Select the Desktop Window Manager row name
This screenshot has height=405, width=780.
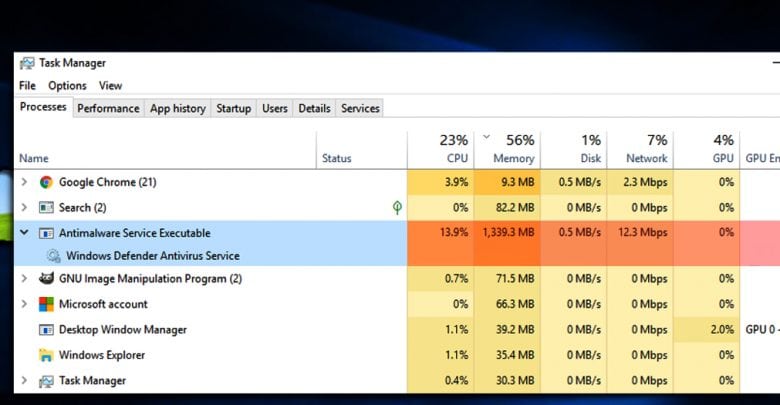click(x=123, y=330)
